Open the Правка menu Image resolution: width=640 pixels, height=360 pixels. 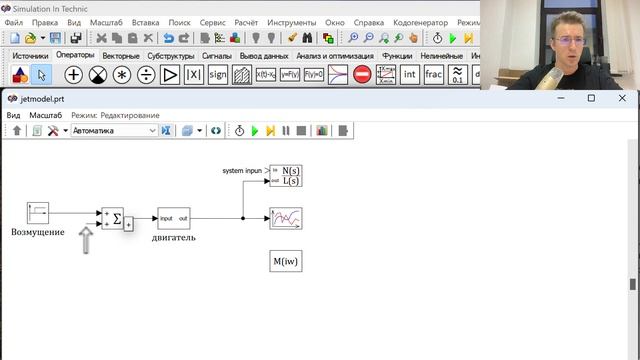(x=45, y=22)
